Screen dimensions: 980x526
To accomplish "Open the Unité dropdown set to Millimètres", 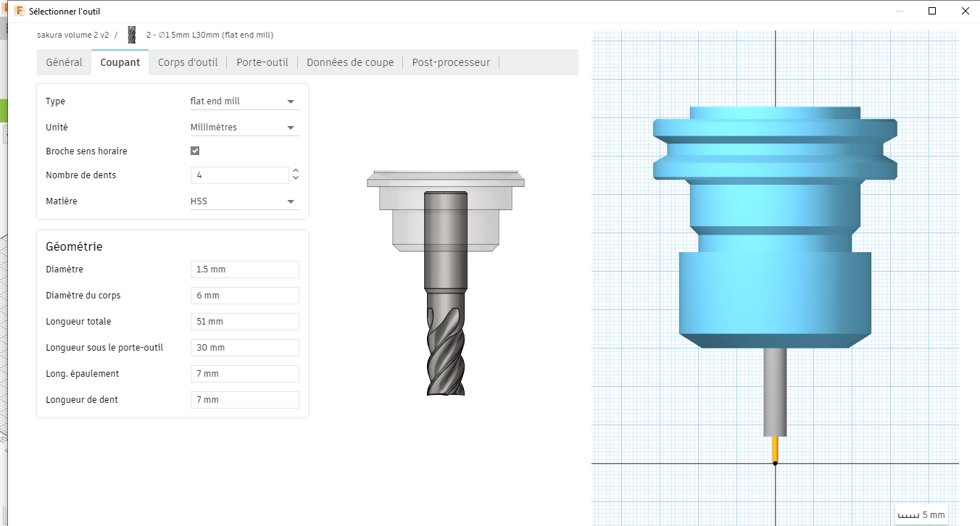I will pos(244,128).
